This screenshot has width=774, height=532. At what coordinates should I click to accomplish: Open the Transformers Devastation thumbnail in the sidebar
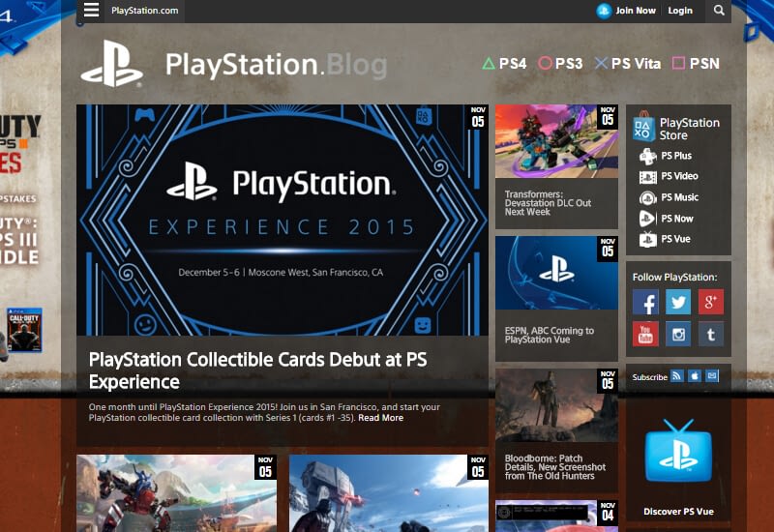click(x=556, y=141)
